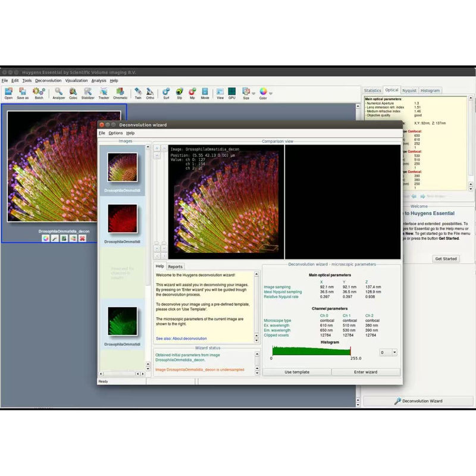Click the GPU toolbar icon
The width and height of the screenshot is (476, 476).
pos(231,93)
